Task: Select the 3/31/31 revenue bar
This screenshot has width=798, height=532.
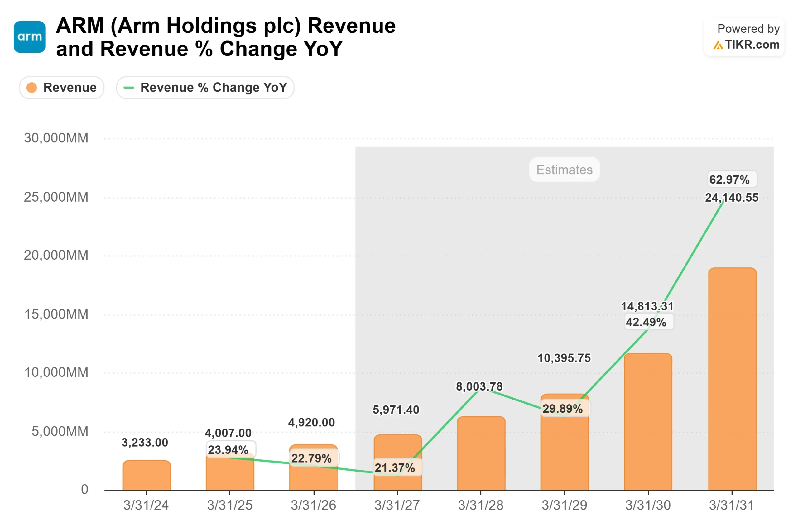Action: 732,379
